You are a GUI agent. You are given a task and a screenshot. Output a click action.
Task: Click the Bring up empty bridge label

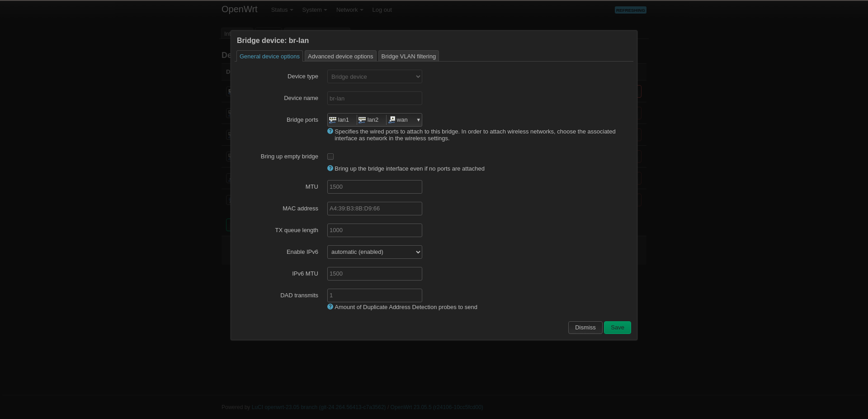(x=289, y=157)
